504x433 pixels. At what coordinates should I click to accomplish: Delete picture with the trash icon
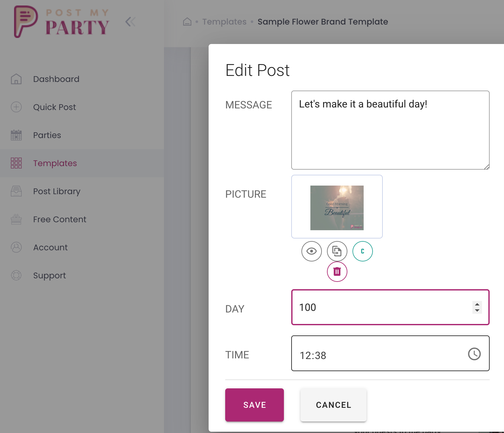[337, 272]
